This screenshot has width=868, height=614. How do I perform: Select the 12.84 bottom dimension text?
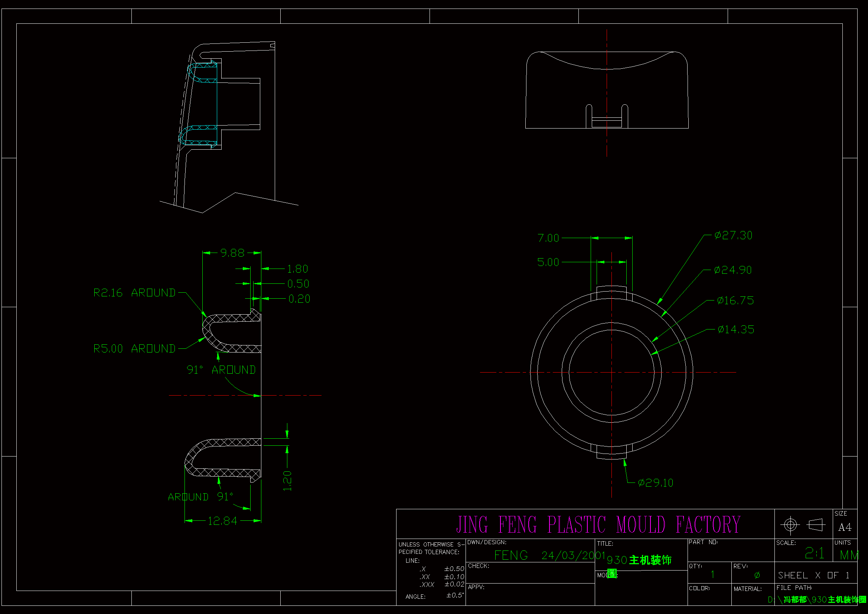point(222,521)
